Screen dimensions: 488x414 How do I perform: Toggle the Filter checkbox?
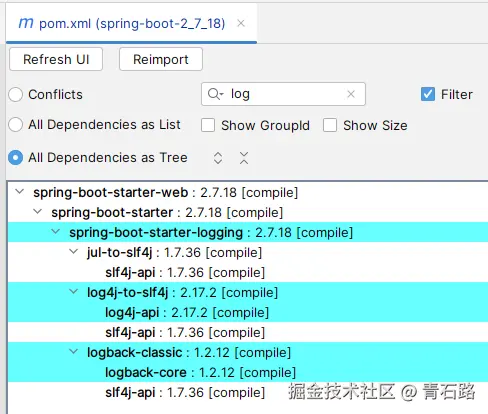[428, 94]
